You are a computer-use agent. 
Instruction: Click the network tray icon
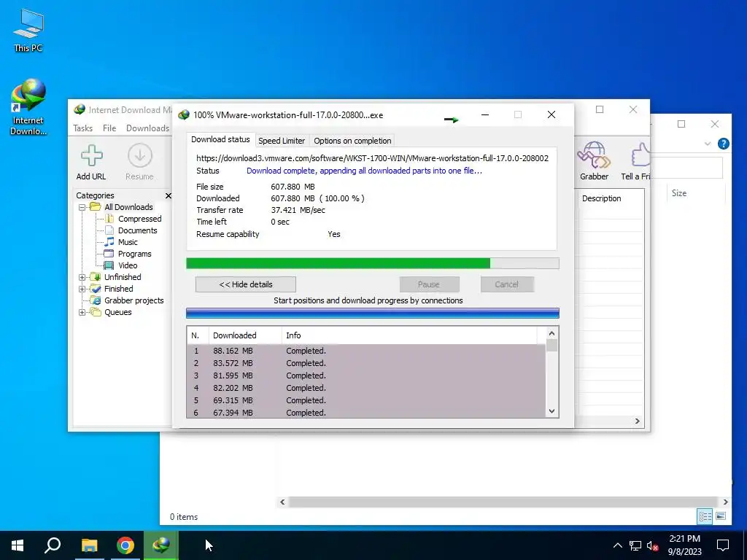coord(635,545)
